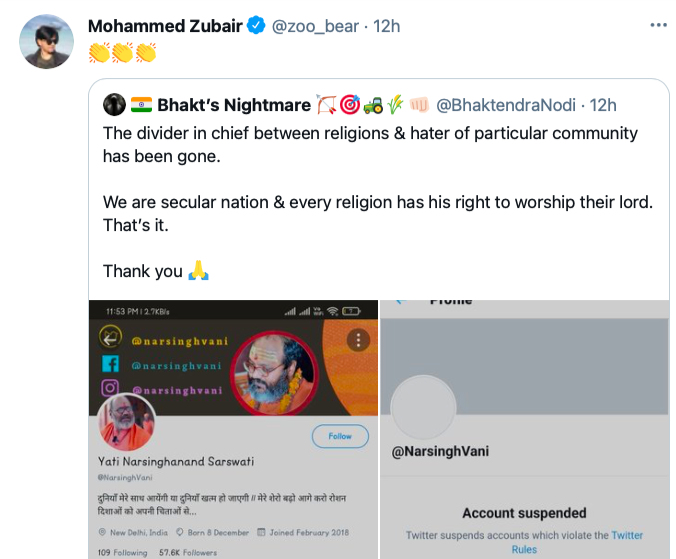This screenshot has width=676, height=559.
Task: Open the Bhakt's Nightmare display name
Action: (x=234, y=104)
